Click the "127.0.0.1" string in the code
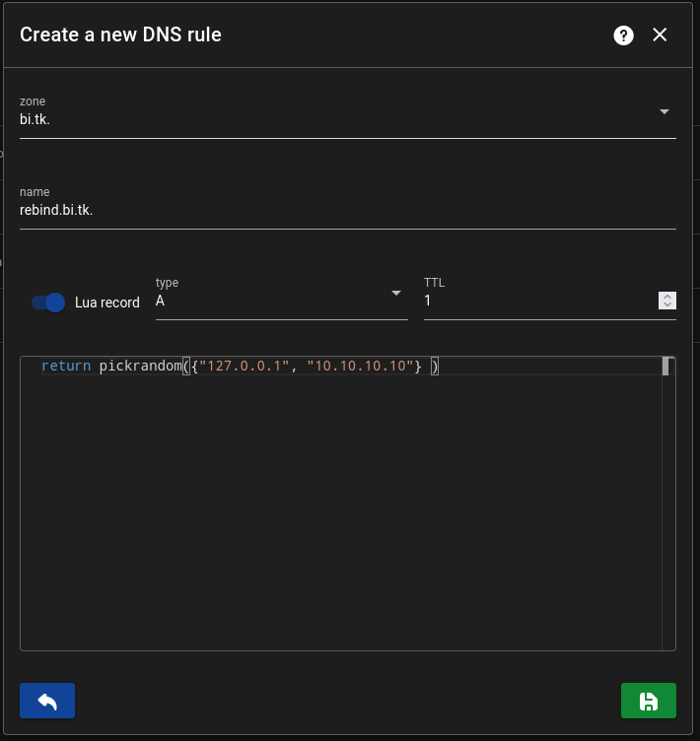This screenshot has width=700, height=741. point(245,366)
